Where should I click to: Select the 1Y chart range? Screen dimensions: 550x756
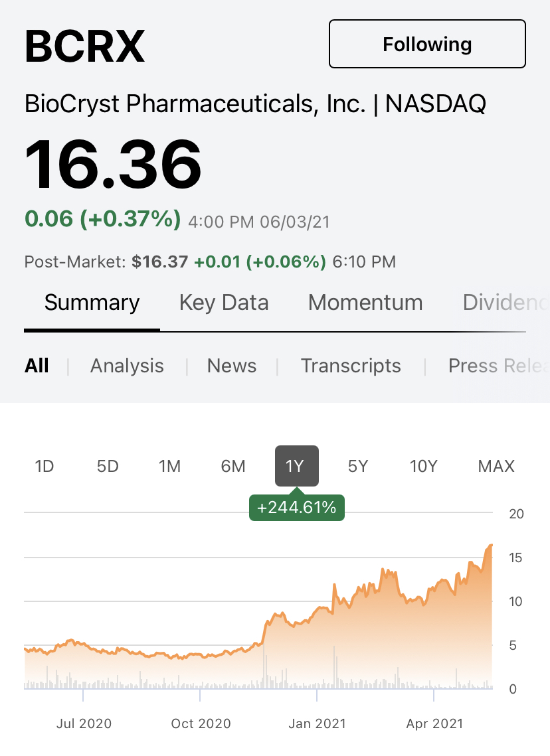point(296,466)
